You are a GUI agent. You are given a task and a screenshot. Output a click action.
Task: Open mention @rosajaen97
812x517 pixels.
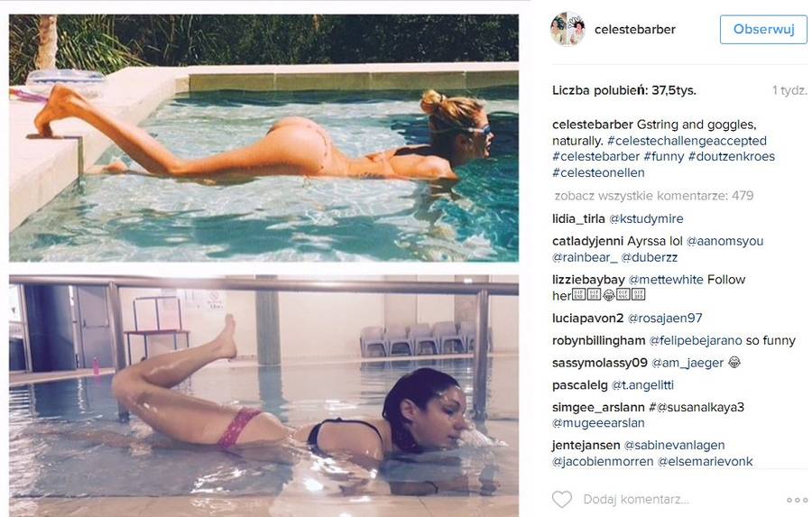pos(664,319)
